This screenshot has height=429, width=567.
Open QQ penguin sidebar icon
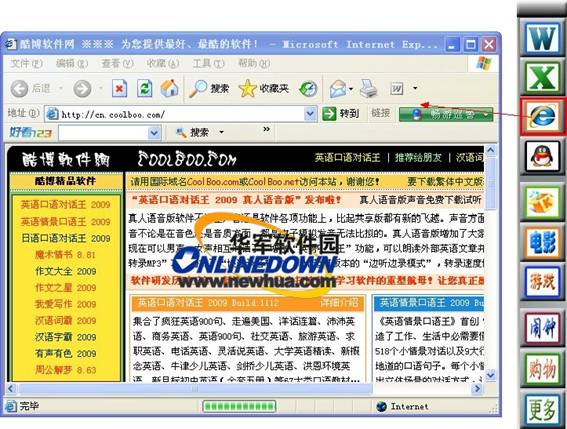(542, 157)
